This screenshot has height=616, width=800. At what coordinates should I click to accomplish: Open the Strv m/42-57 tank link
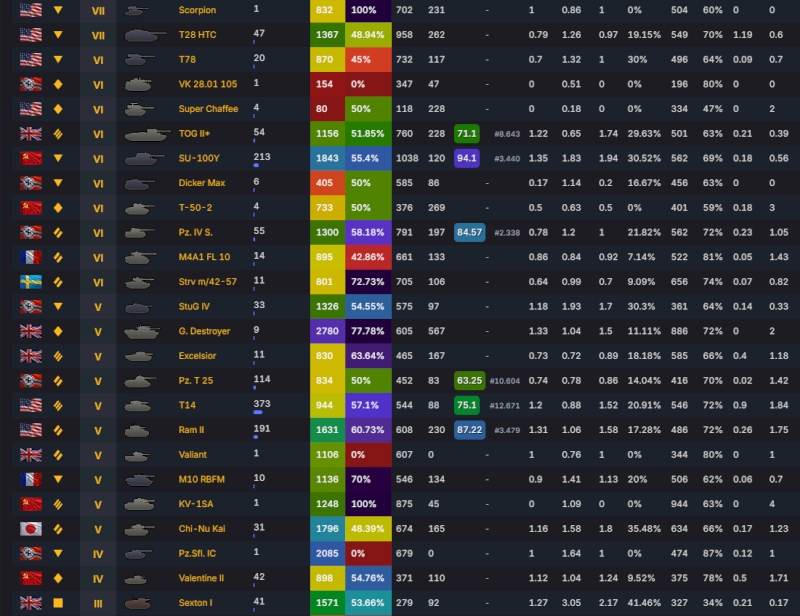pos(207,282)
